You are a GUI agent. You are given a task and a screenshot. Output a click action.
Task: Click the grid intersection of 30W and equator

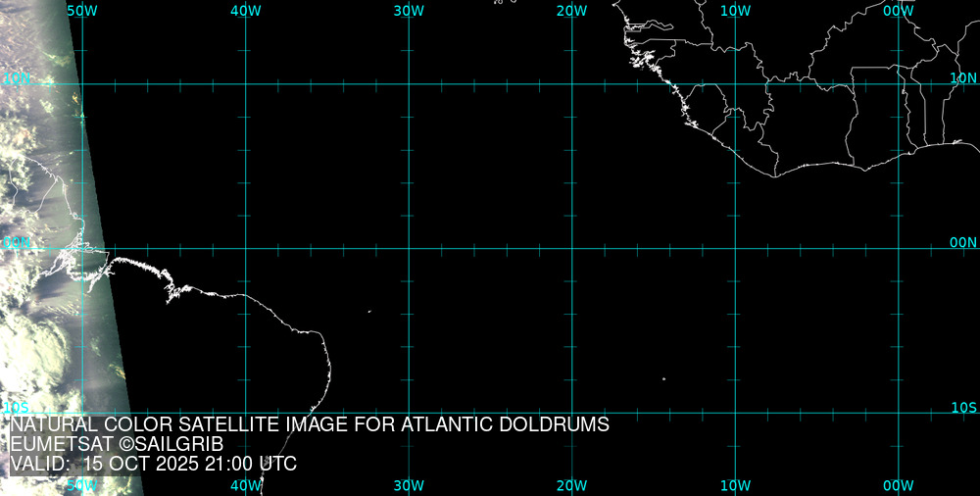409,248
